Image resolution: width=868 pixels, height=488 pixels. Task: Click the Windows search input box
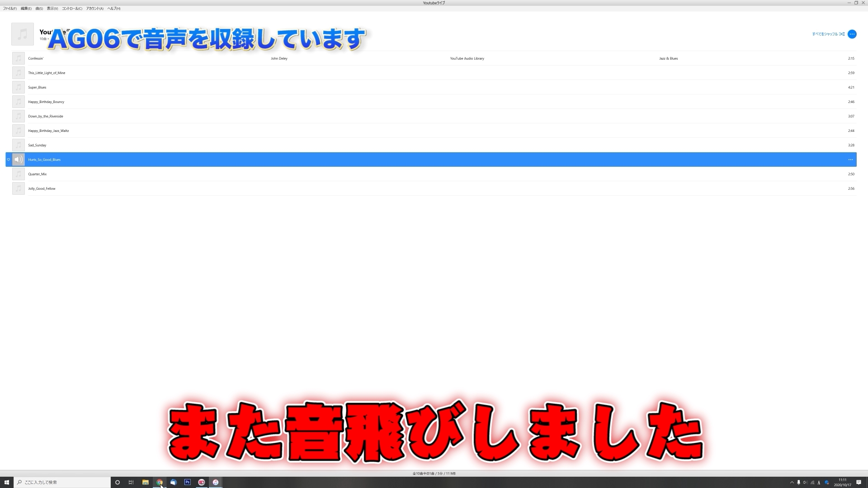63,482
